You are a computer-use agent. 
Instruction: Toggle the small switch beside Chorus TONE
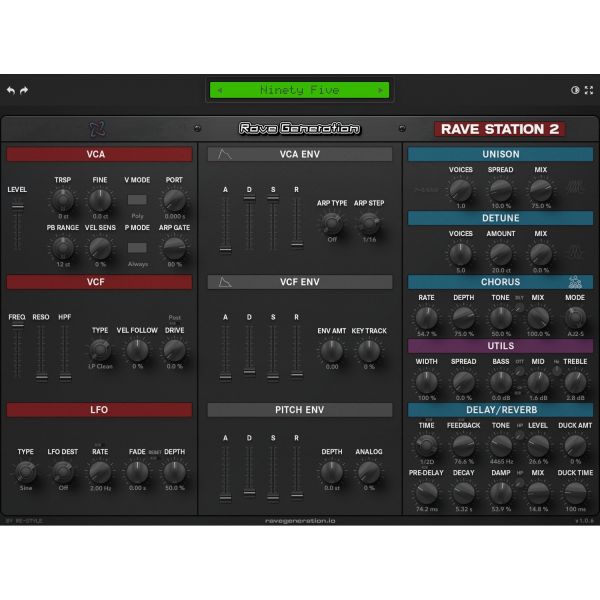[519, 307]
